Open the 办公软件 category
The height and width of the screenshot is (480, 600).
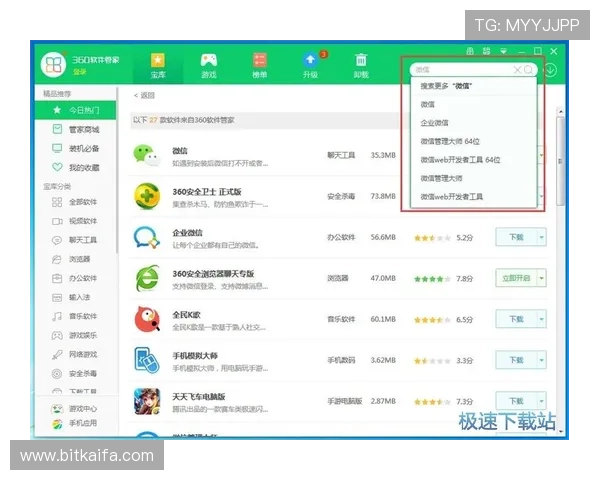75,278
